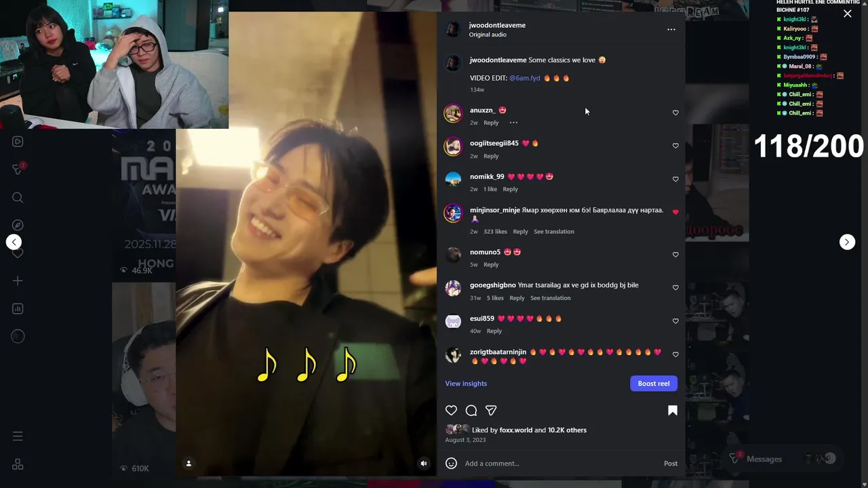This screenshot has height=488, width=868.
Task: Share the reel via the paper-plane icon
Action: pyautogui.click(x=491, y=410)
